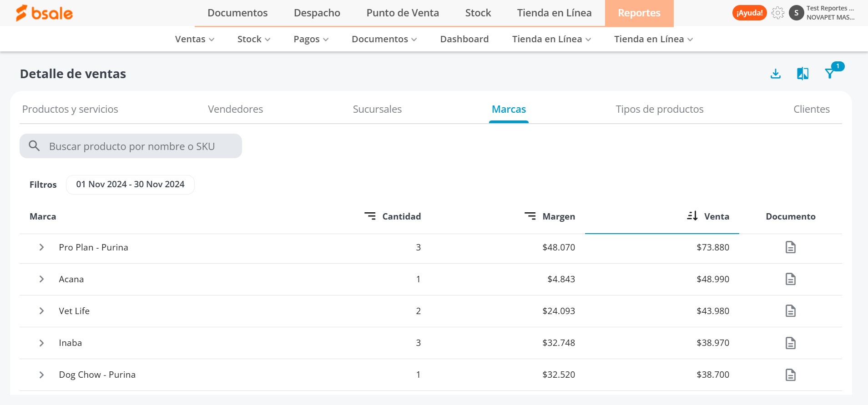The image size is (868, 405).
Task: Open Despacho in top navigation
Action: pos(317,13)
